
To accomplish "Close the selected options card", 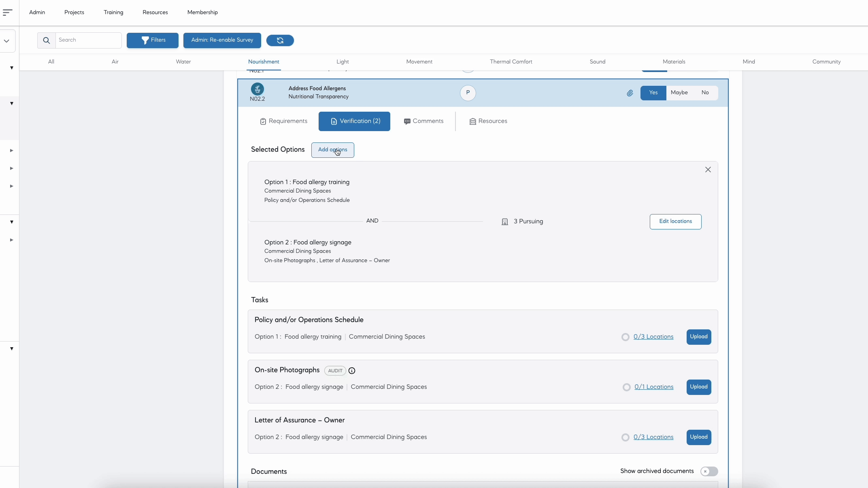I will 708,170.
